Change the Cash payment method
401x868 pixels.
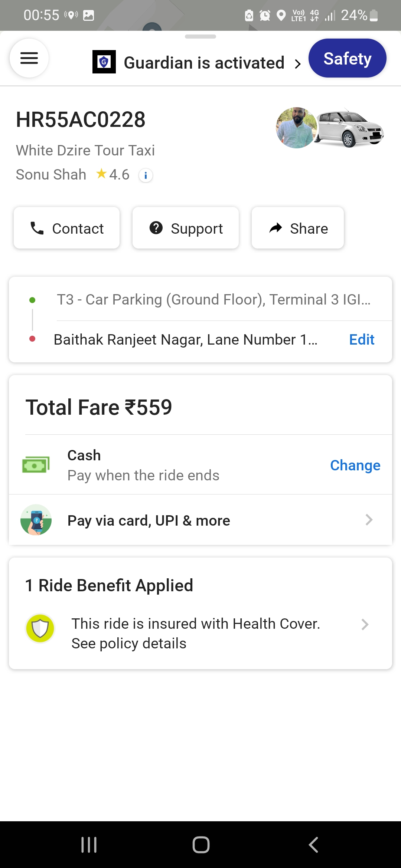355,465
